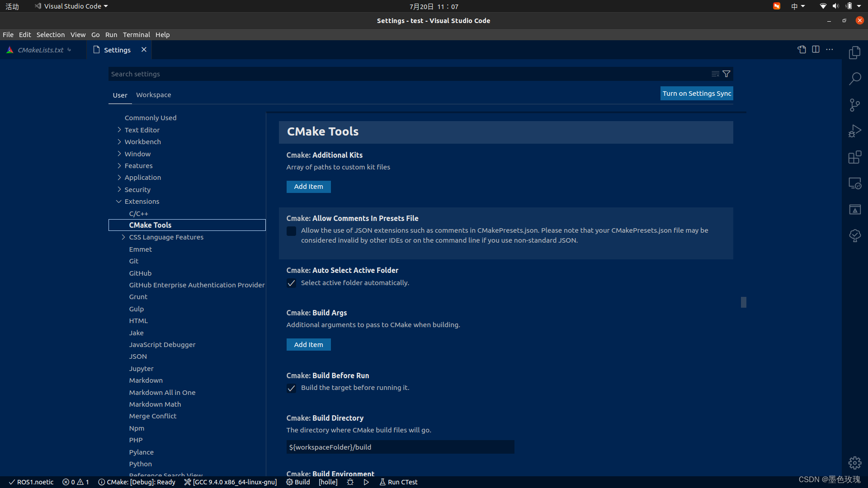Close the Settings tab

coord(144,49)
